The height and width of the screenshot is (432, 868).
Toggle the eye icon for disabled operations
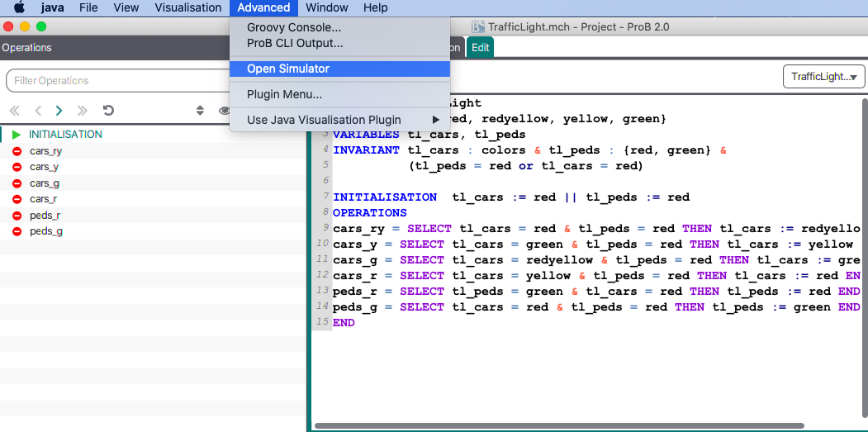pyautogui.click(x=223, y=111)
